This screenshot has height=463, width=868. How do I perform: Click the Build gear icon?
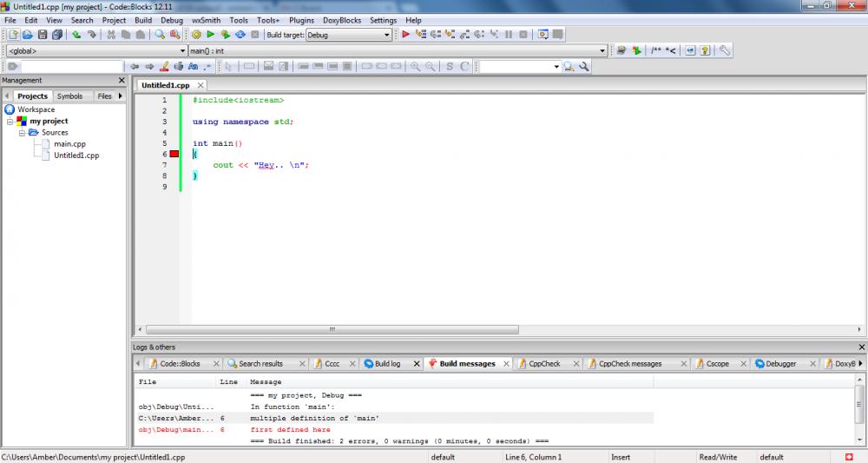coord(196,35)
